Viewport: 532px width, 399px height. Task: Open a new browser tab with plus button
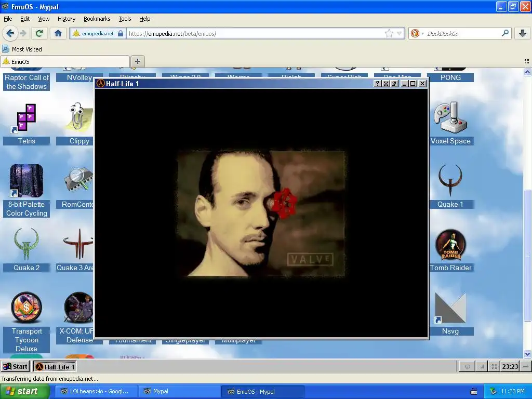click(x=137, y=61)
